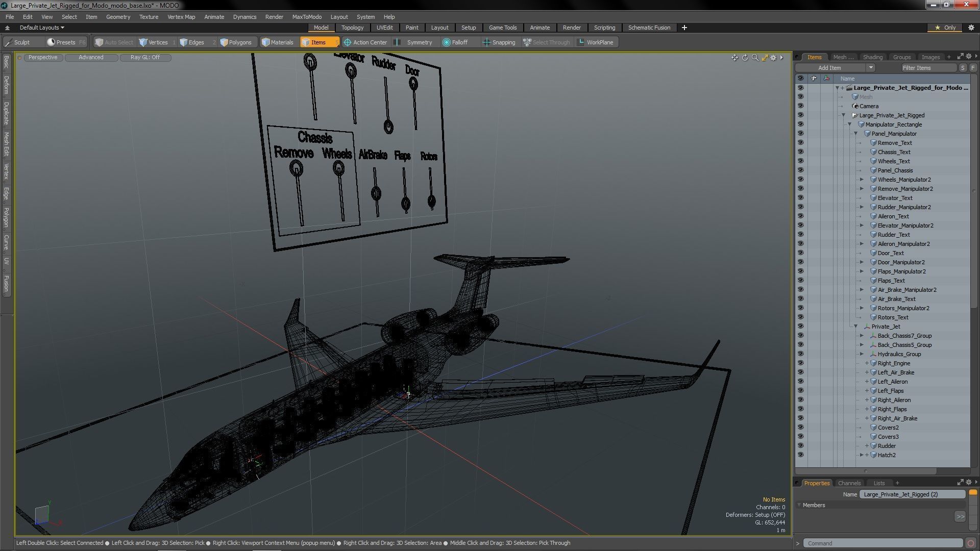Open the Presets browser
The height and width of the screenshot is (551, 980).
(65, 42)
